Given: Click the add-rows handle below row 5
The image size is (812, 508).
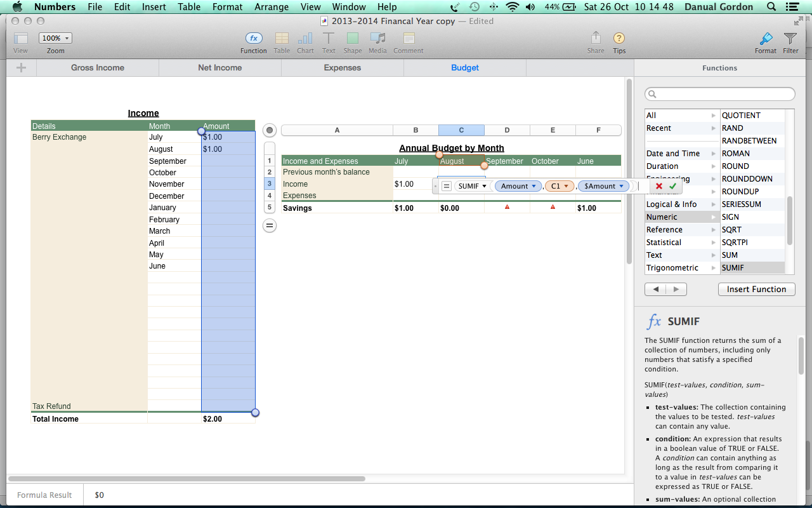Looking at the screenshot, I should click(270, 225).
